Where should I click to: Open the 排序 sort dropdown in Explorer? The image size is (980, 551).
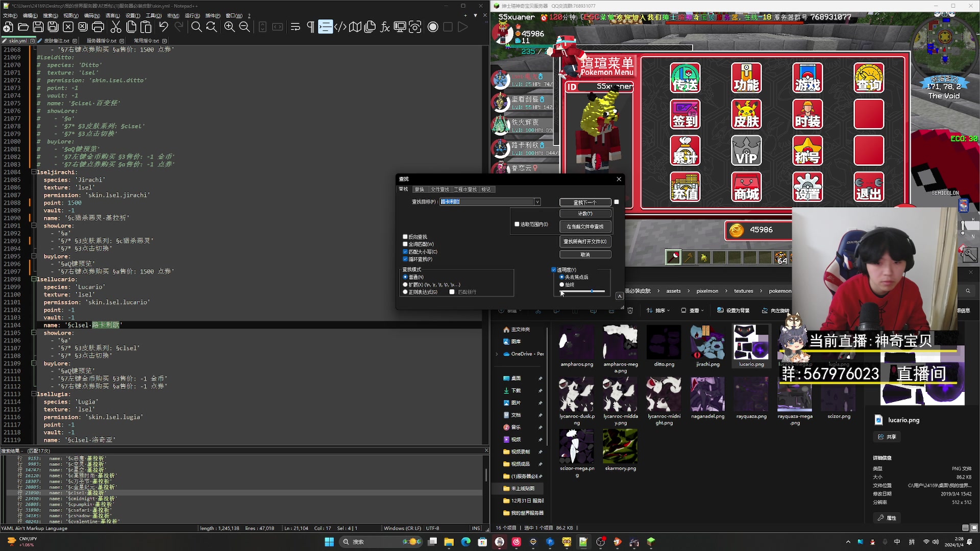pos(657,310)
